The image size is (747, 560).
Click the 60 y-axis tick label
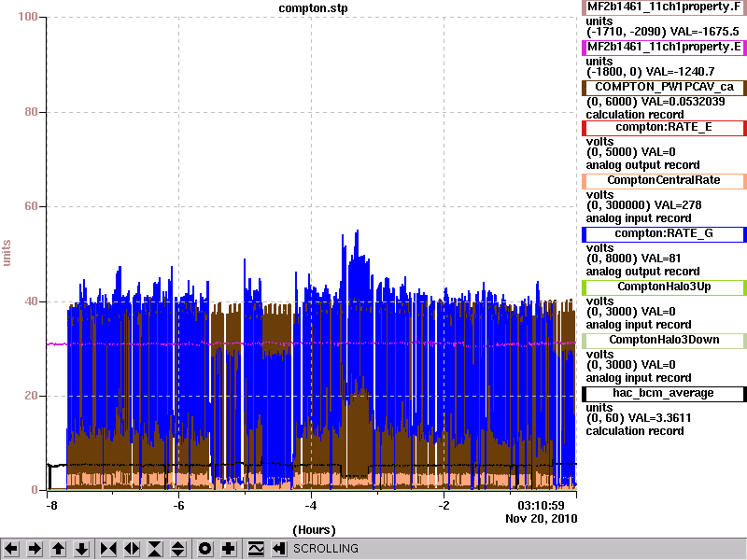click(x=31, y=206)
